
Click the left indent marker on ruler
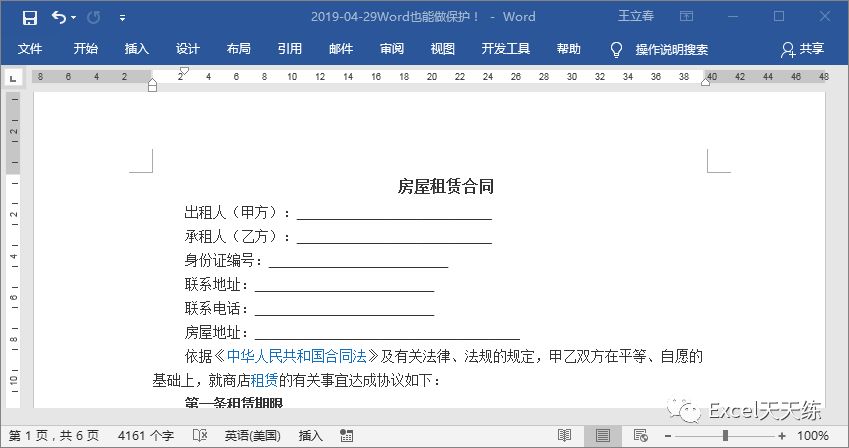click(153, 86)
